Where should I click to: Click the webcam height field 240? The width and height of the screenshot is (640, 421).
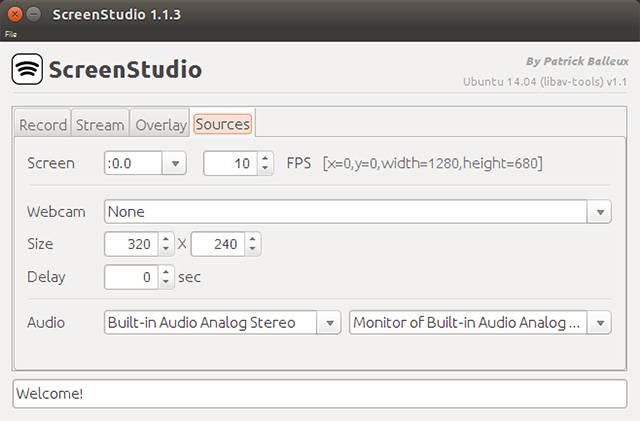tap(218, 244)
